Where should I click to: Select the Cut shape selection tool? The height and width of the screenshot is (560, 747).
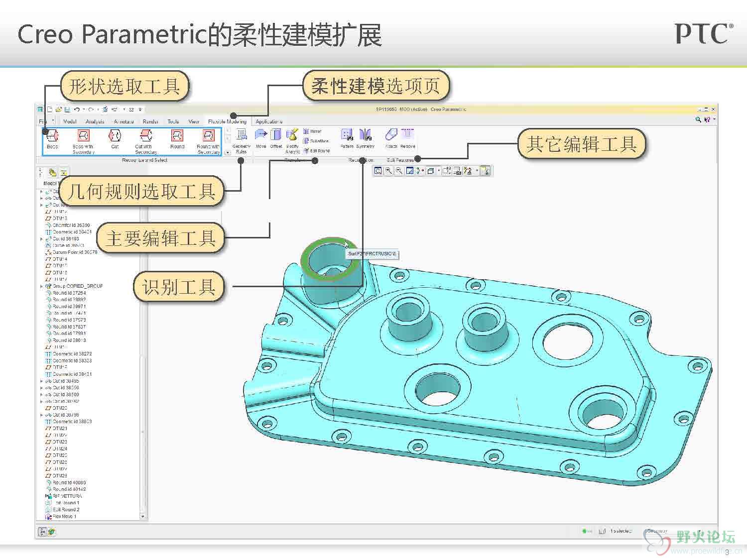(x=115, y=140)
